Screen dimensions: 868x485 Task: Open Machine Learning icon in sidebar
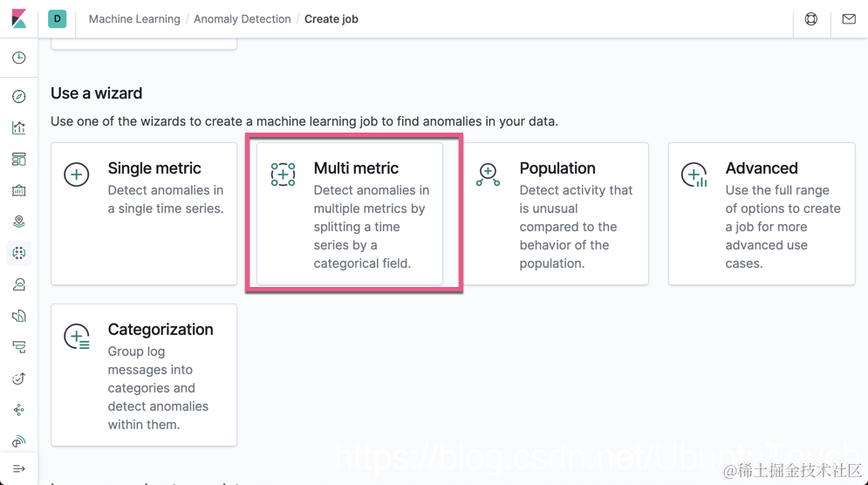(18, 253)
